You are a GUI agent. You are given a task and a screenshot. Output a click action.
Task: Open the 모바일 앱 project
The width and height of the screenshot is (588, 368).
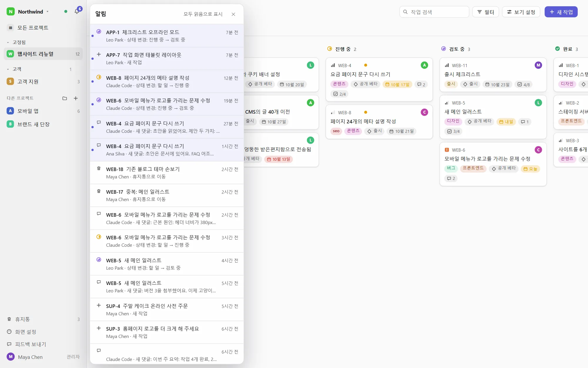pos(43,111)
